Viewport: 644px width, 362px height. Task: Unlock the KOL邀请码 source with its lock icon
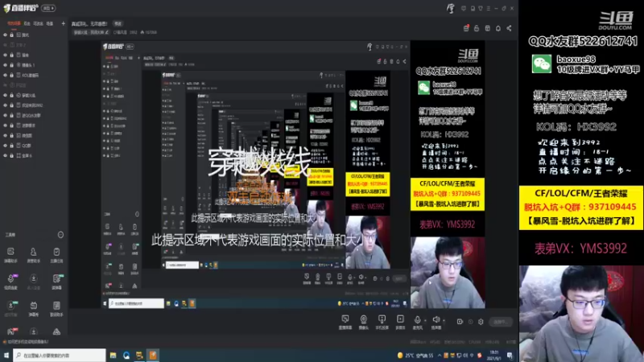pos(11,75)
